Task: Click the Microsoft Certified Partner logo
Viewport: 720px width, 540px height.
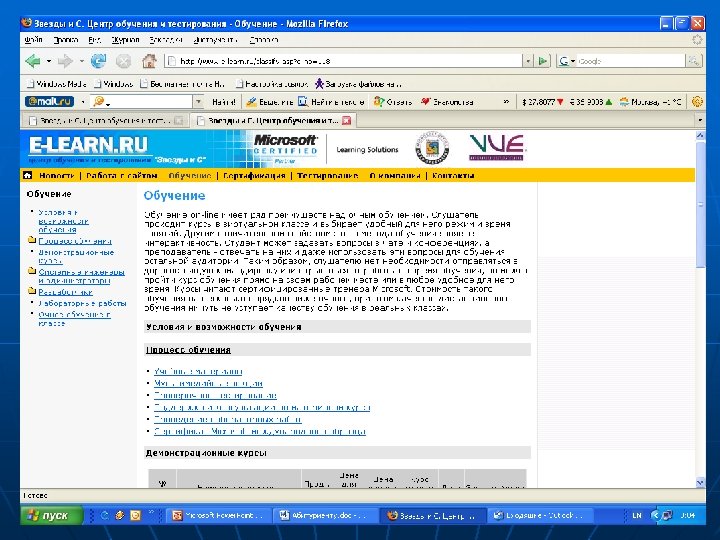Action: [285, 148]
